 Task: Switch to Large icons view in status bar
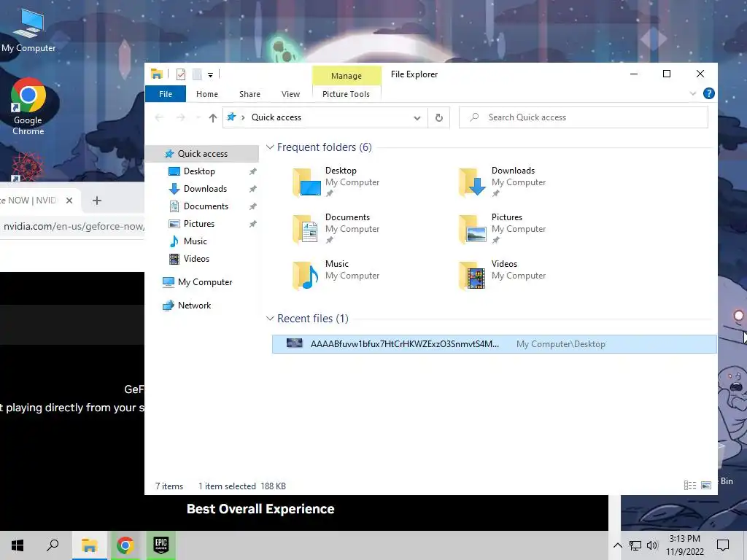pyautogui.click(x=706, y=485)
